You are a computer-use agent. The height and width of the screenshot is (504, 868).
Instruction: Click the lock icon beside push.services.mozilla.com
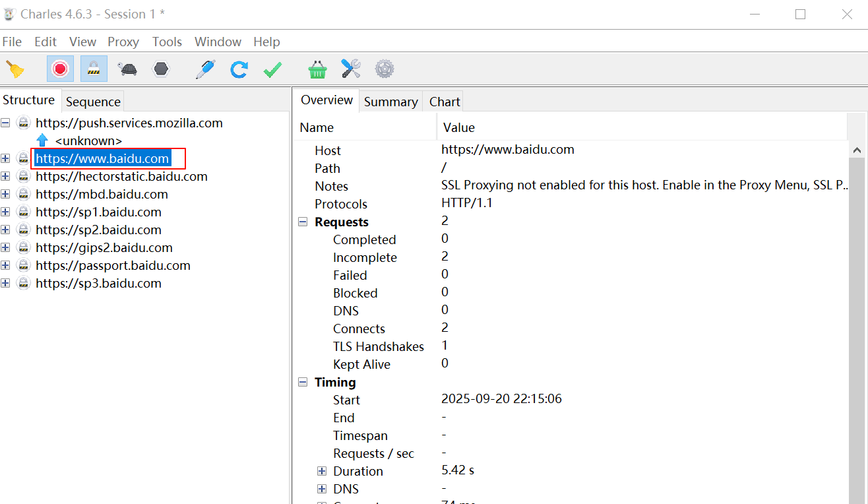coord(24,123)
